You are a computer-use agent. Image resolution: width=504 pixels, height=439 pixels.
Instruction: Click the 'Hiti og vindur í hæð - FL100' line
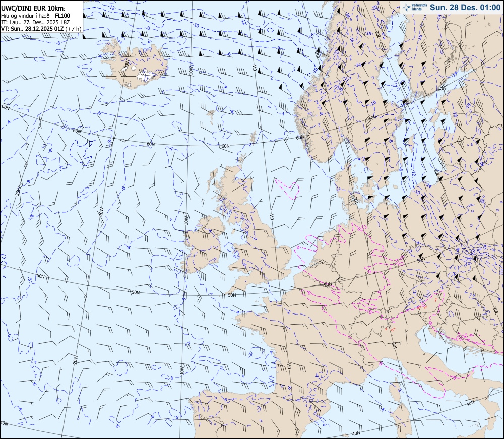click(35, 16)
